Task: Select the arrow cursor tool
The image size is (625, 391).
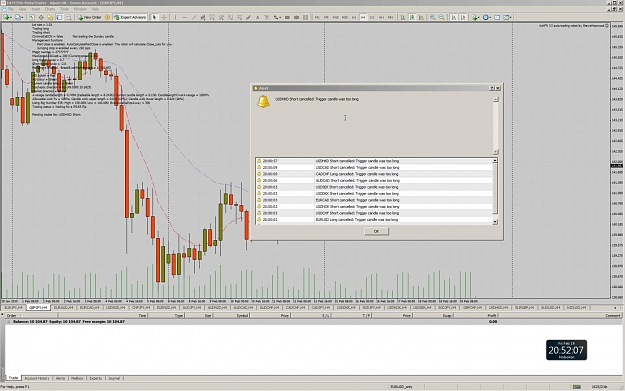Action: [154, 17]
